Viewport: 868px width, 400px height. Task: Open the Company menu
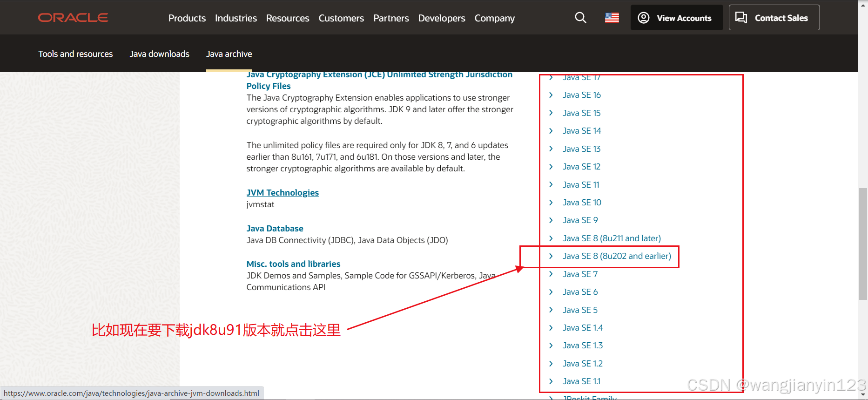[x=495, y=18]
